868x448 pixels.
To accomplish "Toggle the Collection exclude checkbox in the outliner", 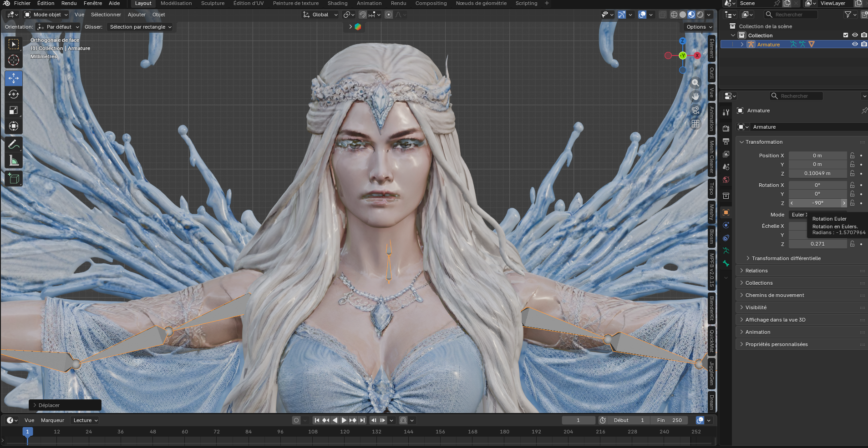I will pos(846,35).
